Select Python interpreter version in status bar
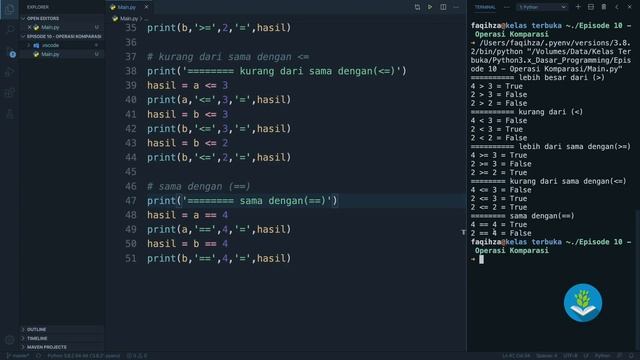This screenshot has height=360, width=640. click(x=84, y=356)
